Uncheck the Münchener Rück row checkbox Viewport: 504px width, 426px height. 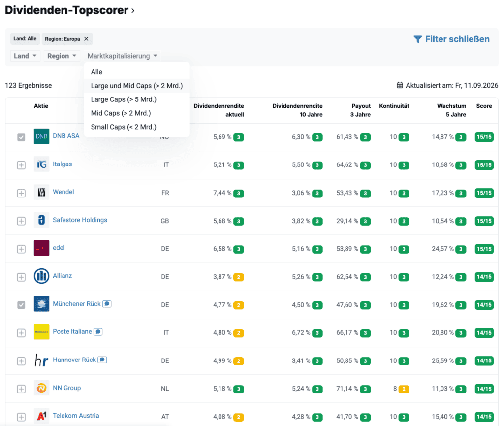pos(21,305)
